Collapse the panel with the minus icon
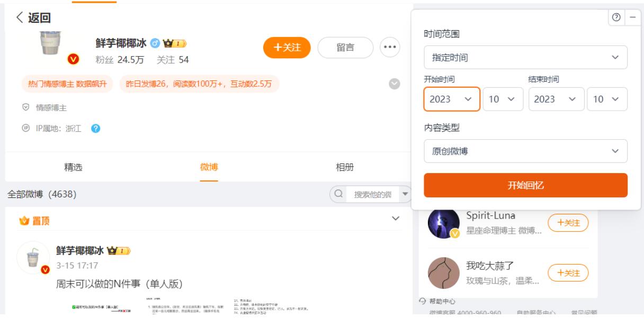The width and height of the screenshot is (644, 327). (631, 17)
